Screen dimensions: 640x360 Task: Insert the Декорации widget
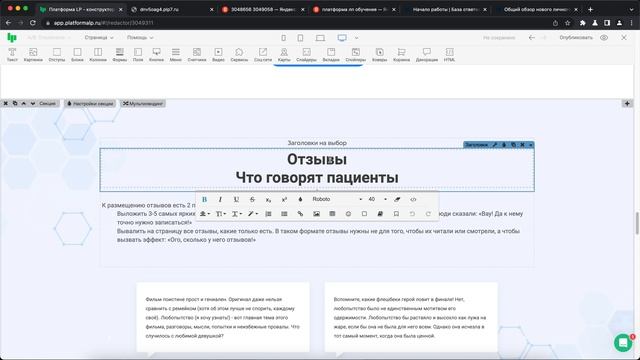pos(427,55)
